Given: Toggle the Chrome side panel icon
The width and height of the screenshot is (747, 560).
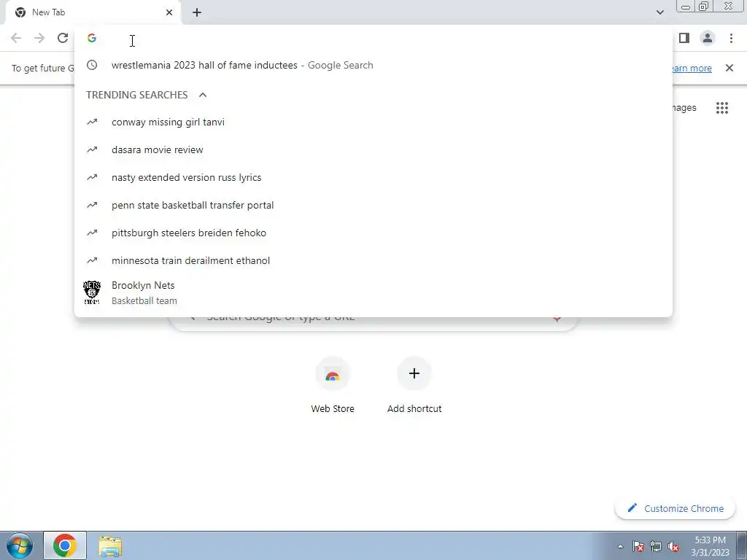Looking at the screenshot, I should click(684, 38).
